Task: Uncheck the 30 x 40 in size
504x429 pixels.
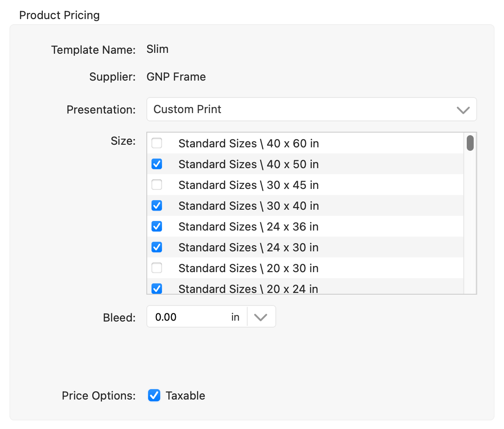Action: point(157,206)
